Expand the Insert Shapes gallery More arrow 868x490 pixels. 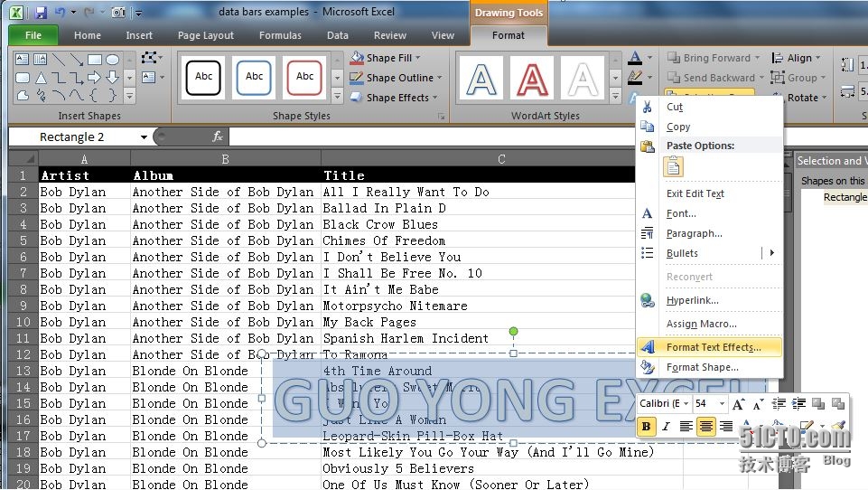129,96
